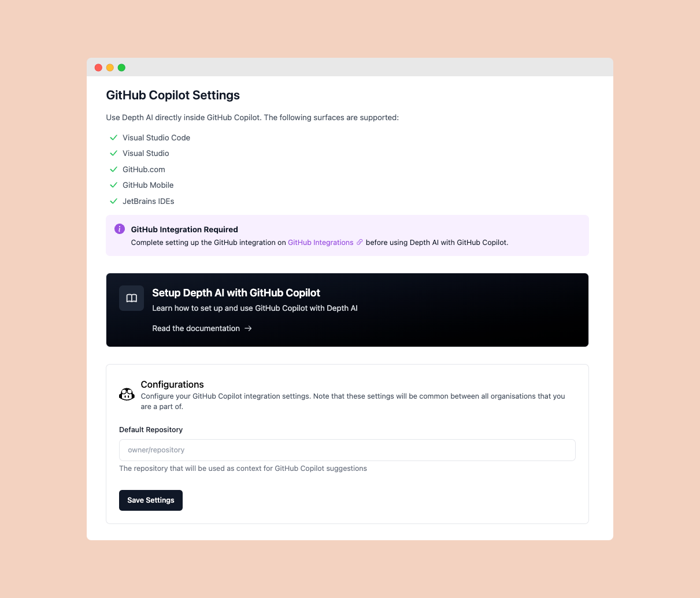
Task: Click the owner/repository input field
Action: click(x=347, y=450)
